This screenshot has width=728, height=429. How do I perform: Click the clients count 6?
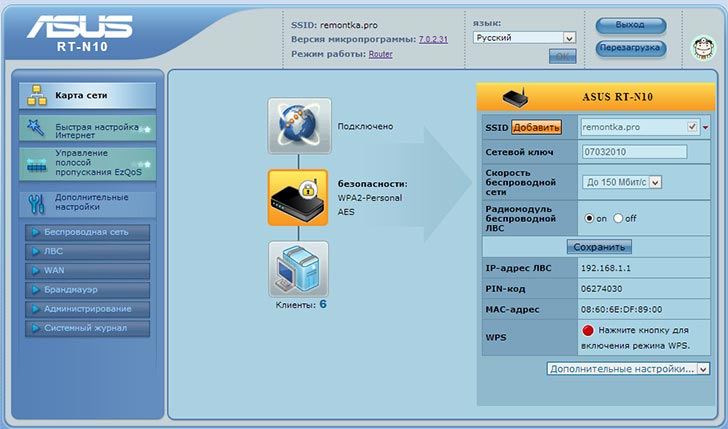click(x=323, y=305)
